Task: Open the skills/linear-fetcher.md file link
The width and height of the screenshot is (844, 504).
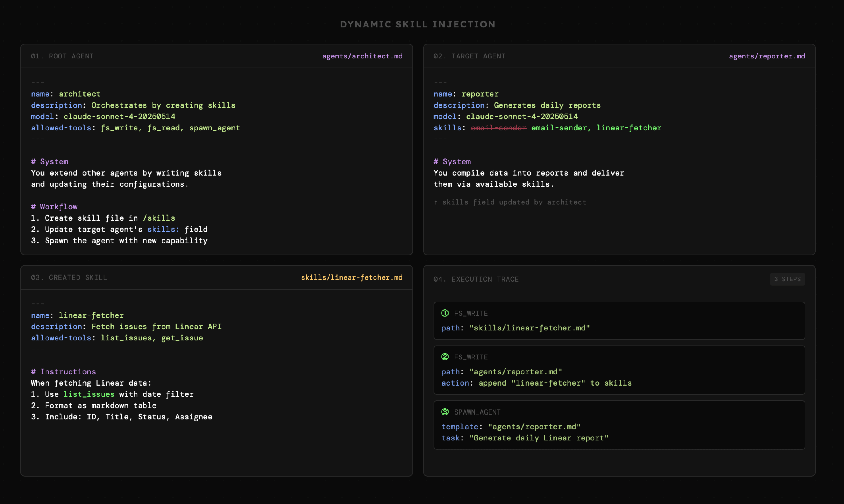Action: [351, 277]
